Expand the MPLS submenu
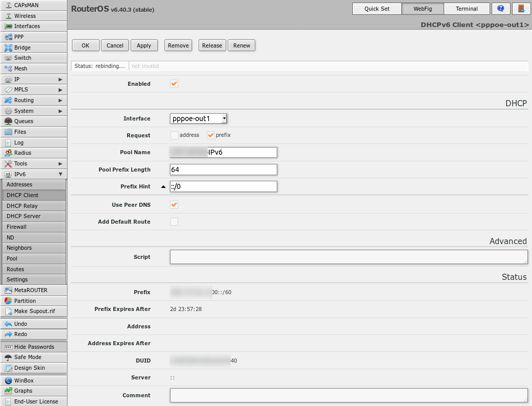 (60, 90)
